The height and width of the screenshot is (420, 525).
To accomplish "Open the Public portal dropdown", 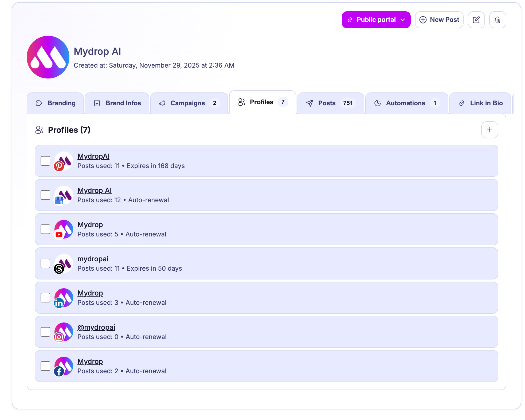I will pos(376,20).
